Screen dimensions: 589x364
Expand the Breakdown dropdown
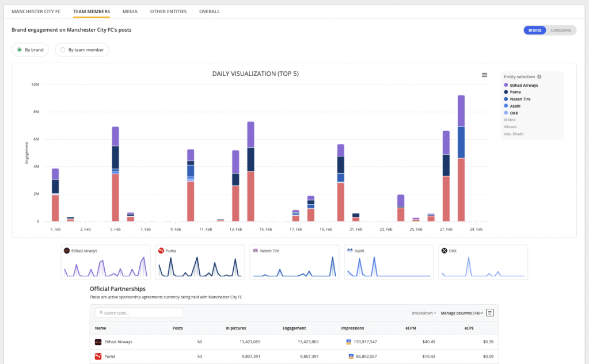tap(424, 313)
